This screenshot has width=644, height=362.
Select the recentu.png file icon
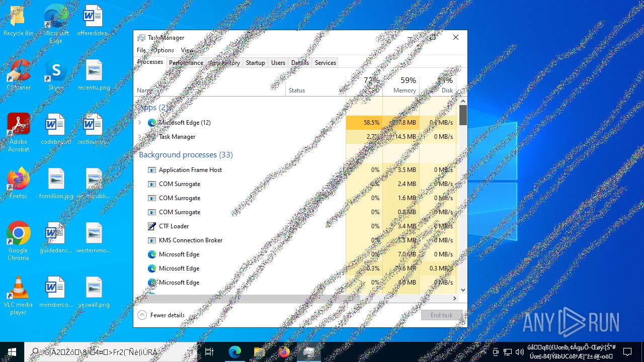(94, 75)
